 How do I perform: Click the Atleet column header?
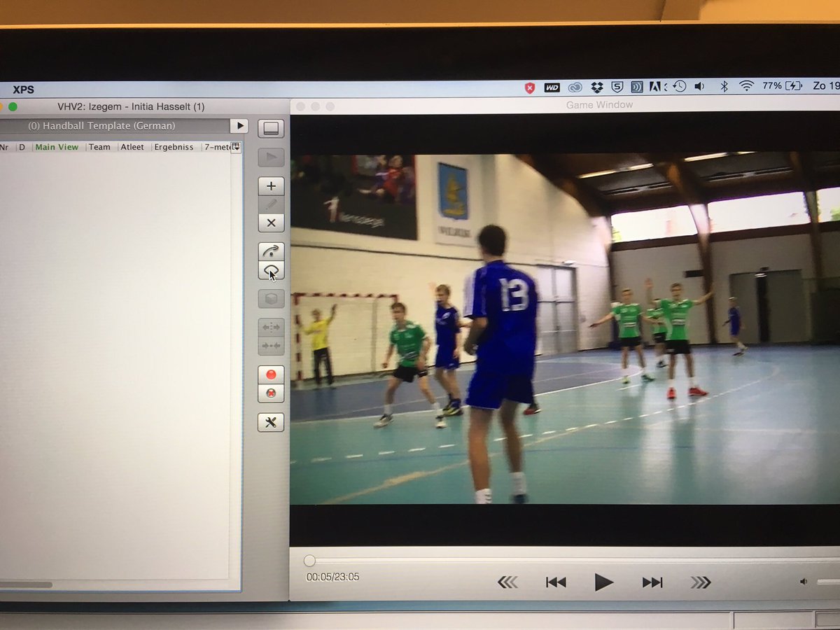pos(133,147)
